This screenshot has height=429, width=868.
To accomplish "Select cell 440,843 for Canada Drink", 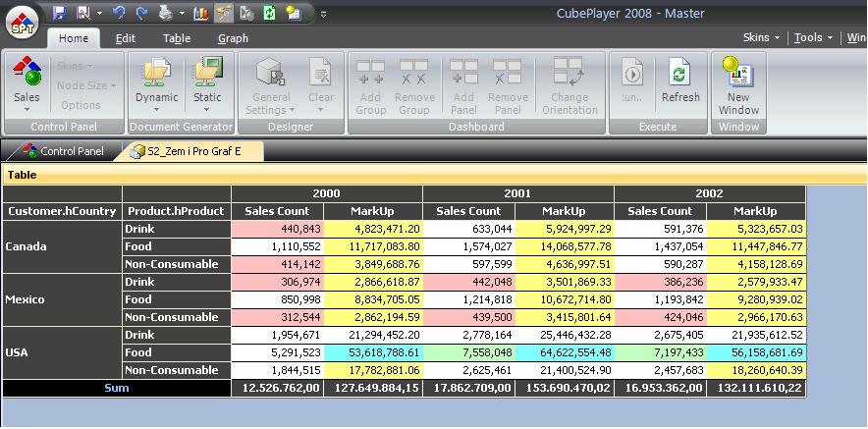I will [278, 229].
